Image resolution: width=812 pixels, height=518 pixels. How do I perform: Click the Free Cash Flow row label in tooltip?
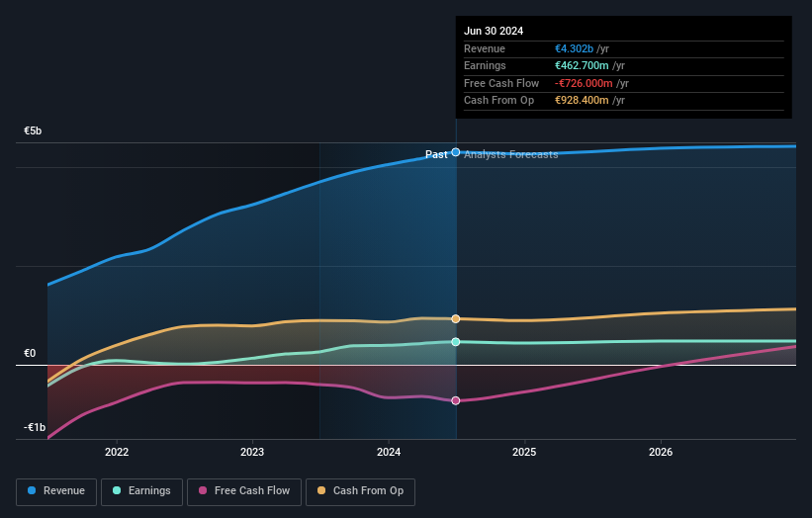[x=501, y=83]
